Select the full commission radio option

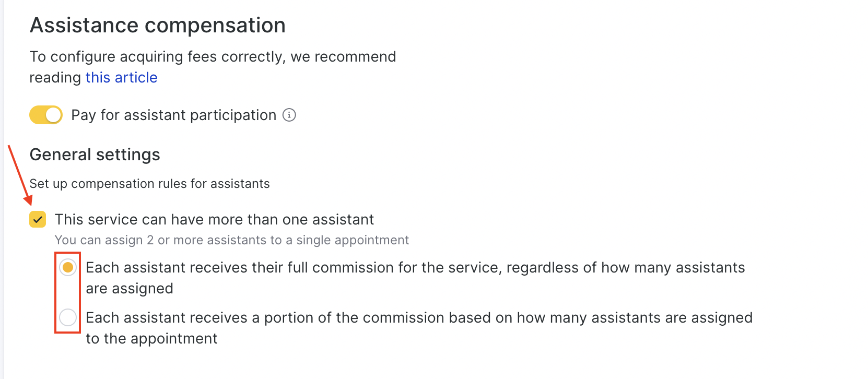tap(68, 267)
